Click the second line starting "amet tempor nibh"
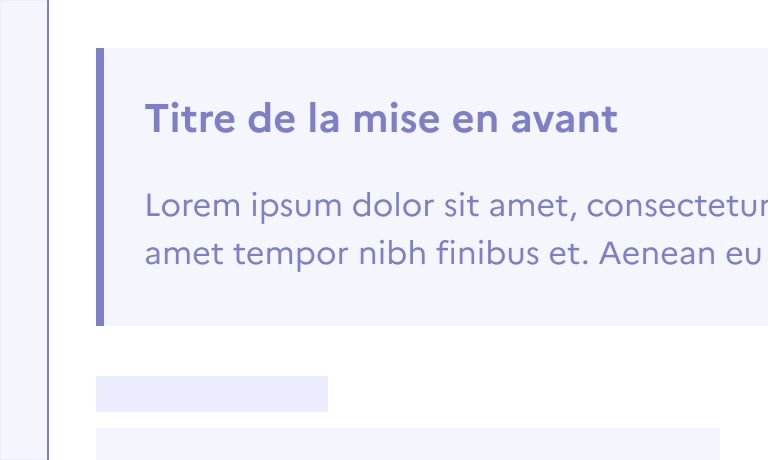The width and height of the screenshot is (768, 460). (x=453, y=254)
